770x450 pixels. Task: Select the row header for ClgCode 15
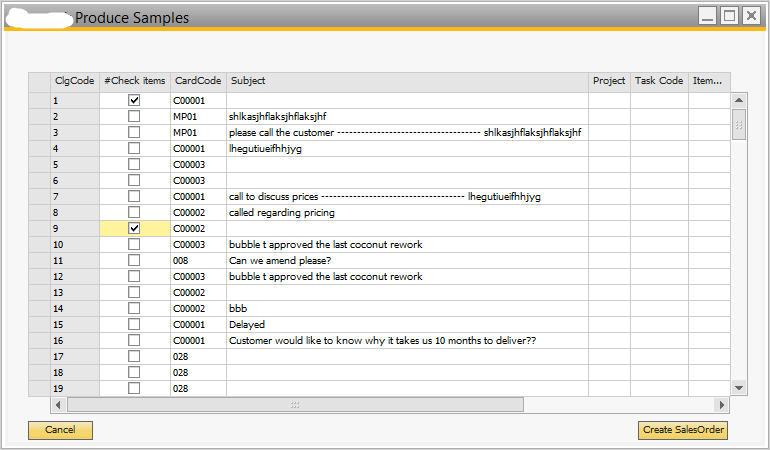coord(39,325)
